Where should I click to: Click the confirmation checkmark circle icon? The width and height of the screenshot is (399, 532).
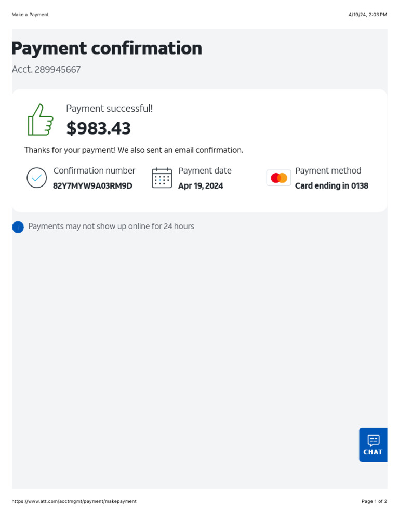pyautogui.click(x=37, y=178)
